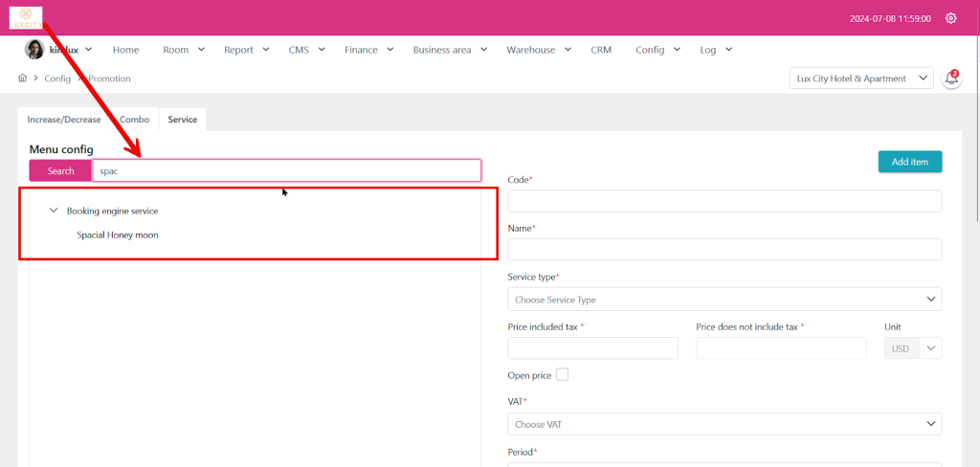Click the user avatar picture
Viewport: 980px width, 467px height.
click(34, 50)
